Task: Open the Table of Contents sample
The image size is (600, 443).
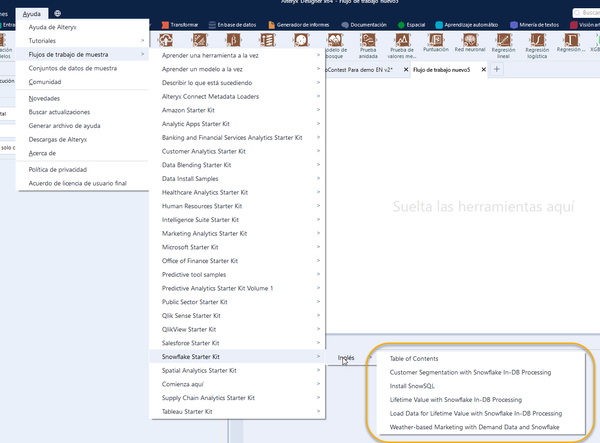Action: coord(481,359)
